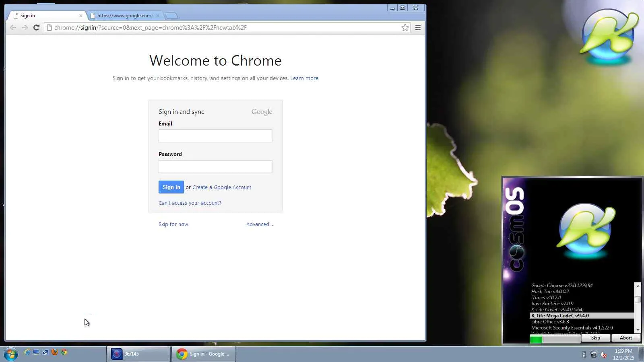Click installer list scroll down arrow
Image resolution: width=644 pixels, height=362 pixels.
[638, 330]
